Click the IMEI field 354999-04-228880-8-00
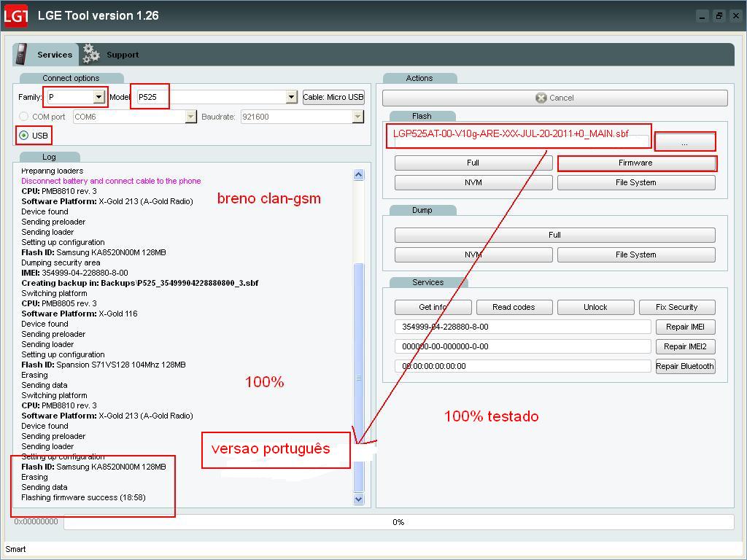The height and width of the screenshot is (560, 747). (522, 327)
